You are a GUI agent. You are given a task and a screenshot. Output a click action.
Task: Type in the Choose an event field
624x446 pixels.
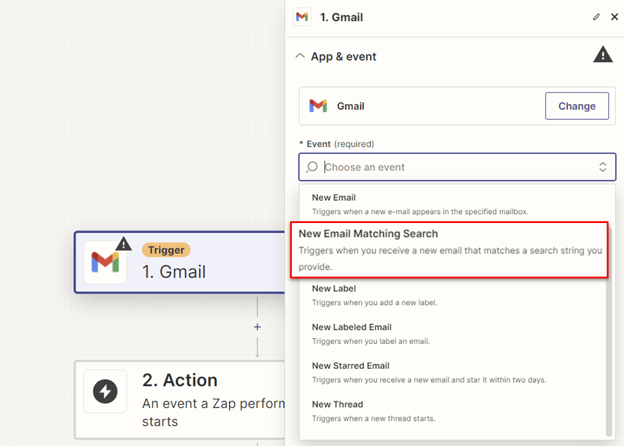point(455,167)
